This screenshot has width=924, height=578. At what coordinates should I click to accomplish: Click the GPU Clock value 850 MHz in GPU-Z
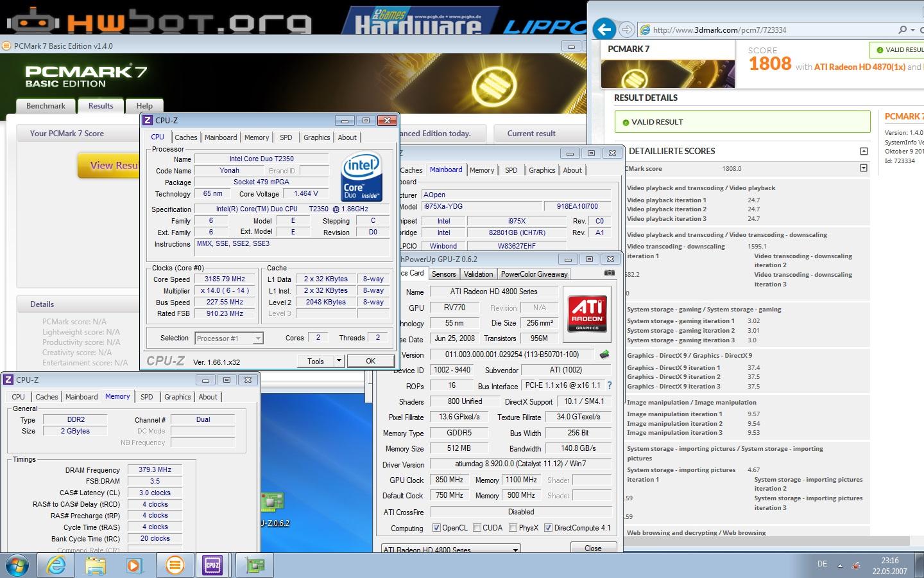(450, 480)
